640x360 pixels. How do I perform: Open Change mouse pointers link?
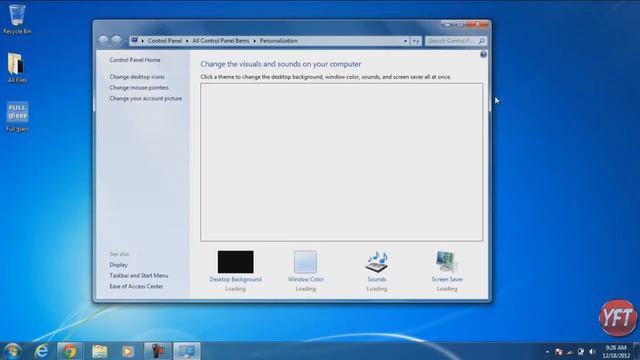pyautogui.click(x=139, y=88)
